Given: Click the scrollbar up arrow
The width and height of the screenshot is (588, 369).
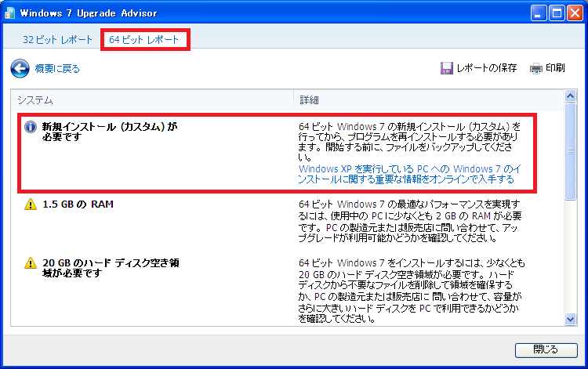Looking at the screenshot, I should (571, 96).
